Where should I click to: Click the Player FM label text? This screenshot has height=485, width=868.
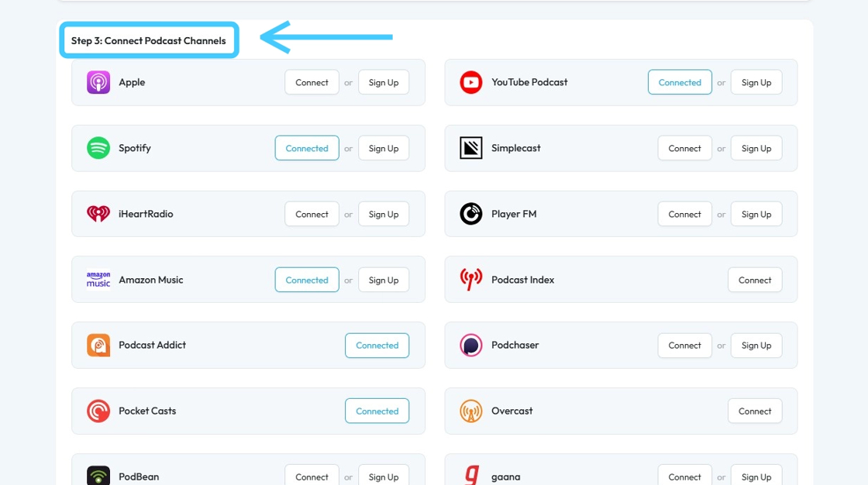514,214
